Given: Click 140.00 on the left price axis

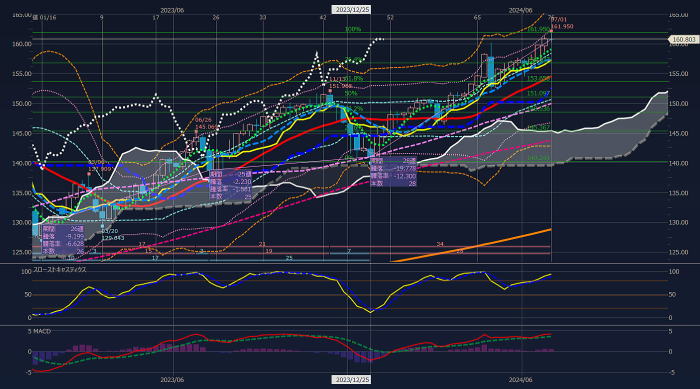Looking at the screenshot, I should (x=22, y=163).
